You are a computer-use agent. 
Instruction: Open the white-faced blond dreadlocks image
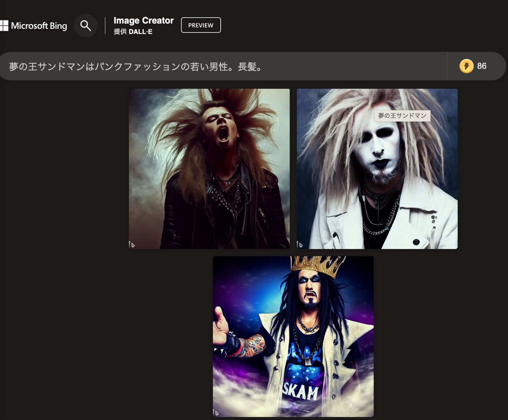click(377, 169)
